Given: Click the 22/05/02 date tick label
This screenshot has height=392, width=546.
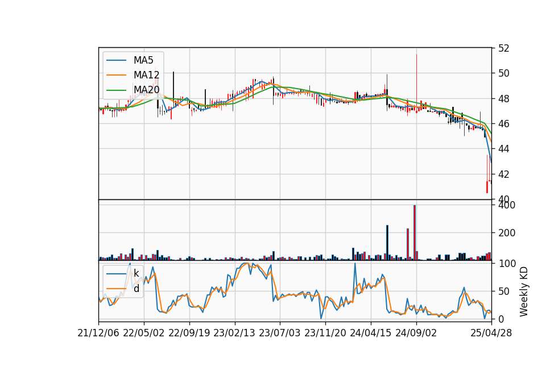Looking at the screenshot, I should pyautogui.click(x=144, y=333).
